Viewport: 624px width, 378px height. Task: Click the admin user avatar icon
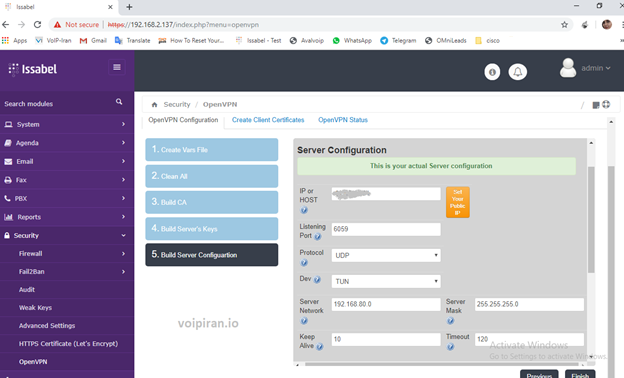coord(568,68)
